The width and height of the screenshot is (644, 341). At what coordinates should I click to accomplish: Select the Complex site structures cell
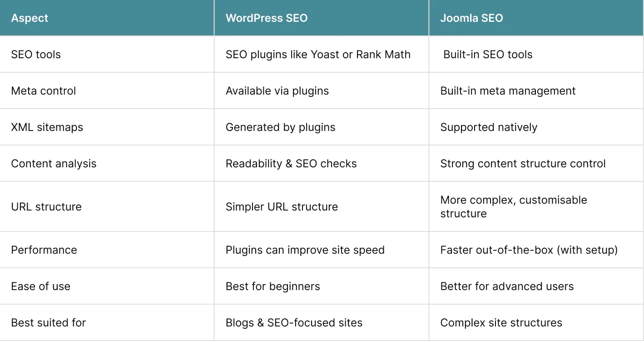coord(501,323)
